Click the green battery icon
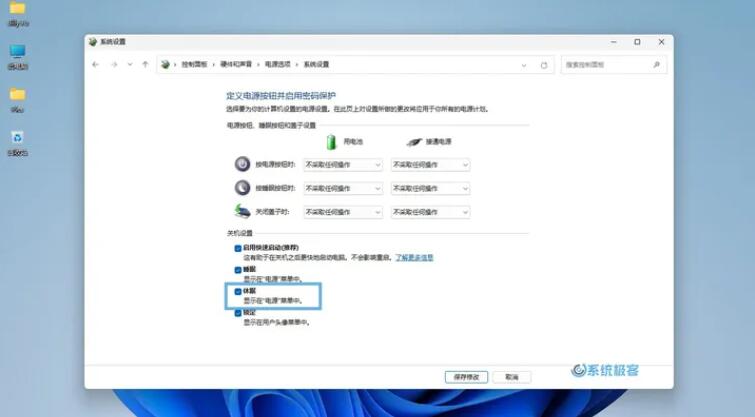The image size is (755, 417). click(x=331, y=142)
